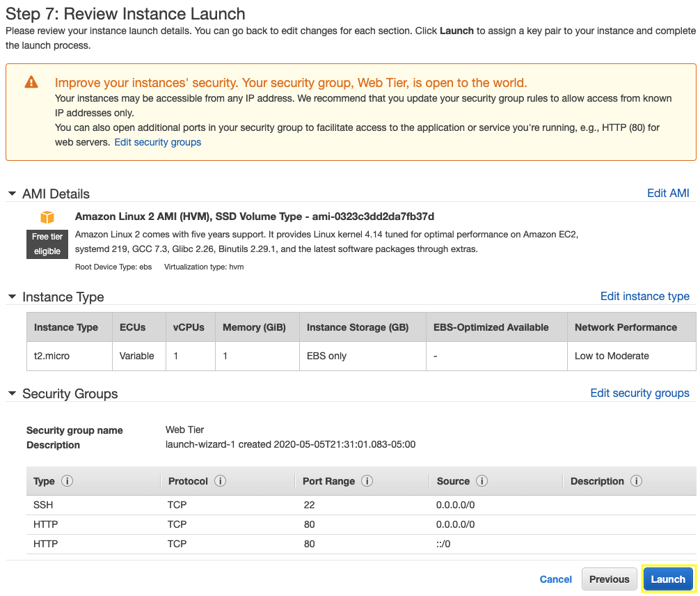Click the 0.0.0.0/0 source in the SSH row
The width and height of the screenshot is (700, 596).
coord(455,505)
